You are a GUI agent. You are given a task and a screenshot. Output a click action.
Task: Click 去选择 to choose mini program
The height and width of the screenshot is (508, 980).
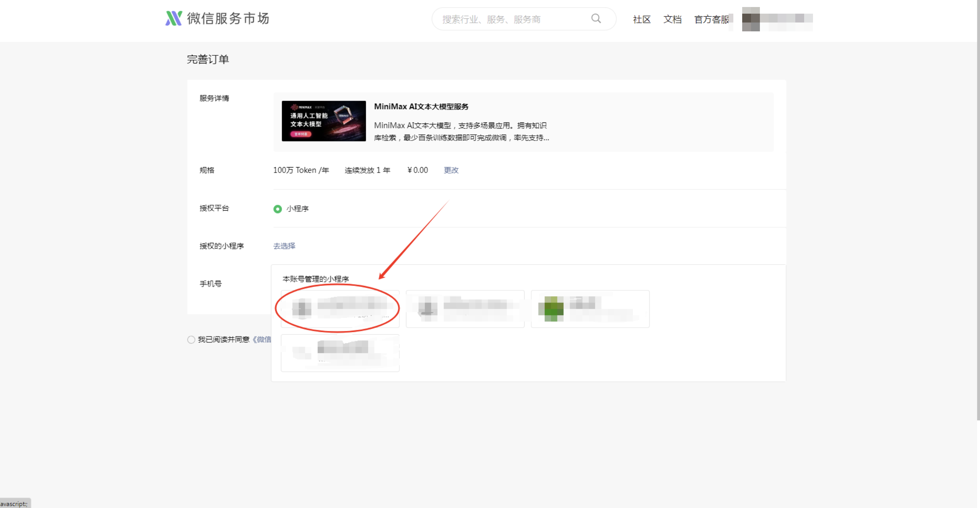click(284, 246)
